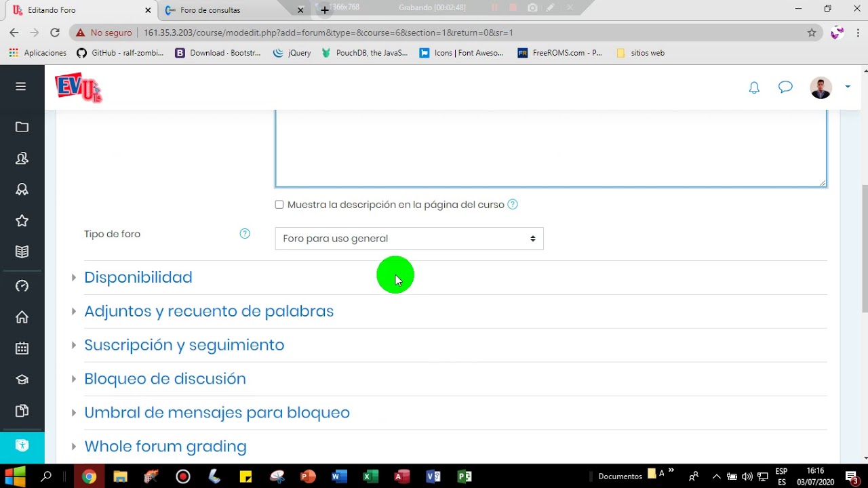Image resolution: width=868 pixels, height=488 pixels.
Task: Open the Windows Start menu
Action: coord(15,476)
